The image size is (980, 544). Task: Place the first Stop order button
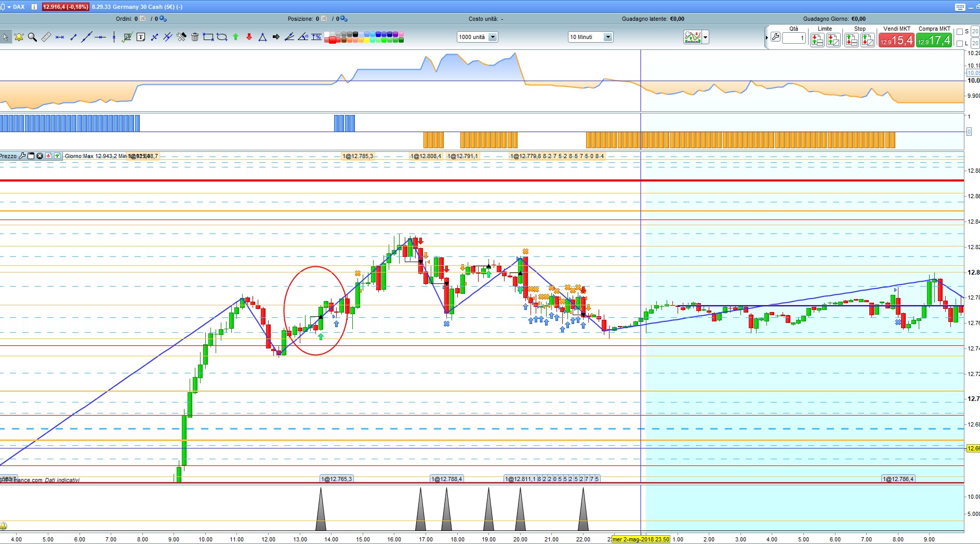[x=851, y=40]
